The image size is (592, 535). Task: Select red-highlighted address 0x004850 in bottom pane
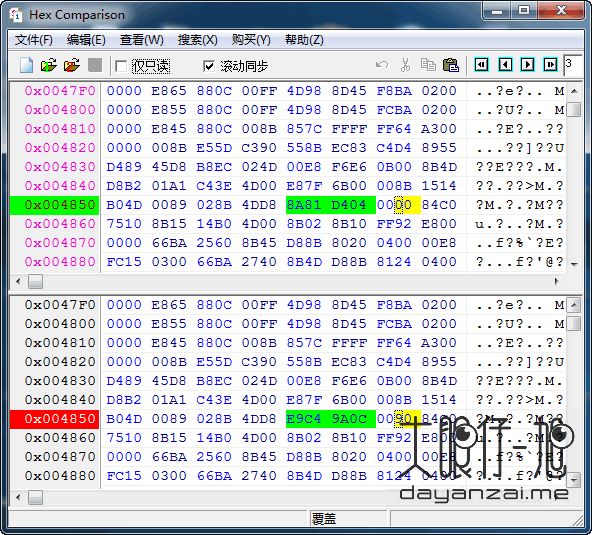tap(55, 419)
